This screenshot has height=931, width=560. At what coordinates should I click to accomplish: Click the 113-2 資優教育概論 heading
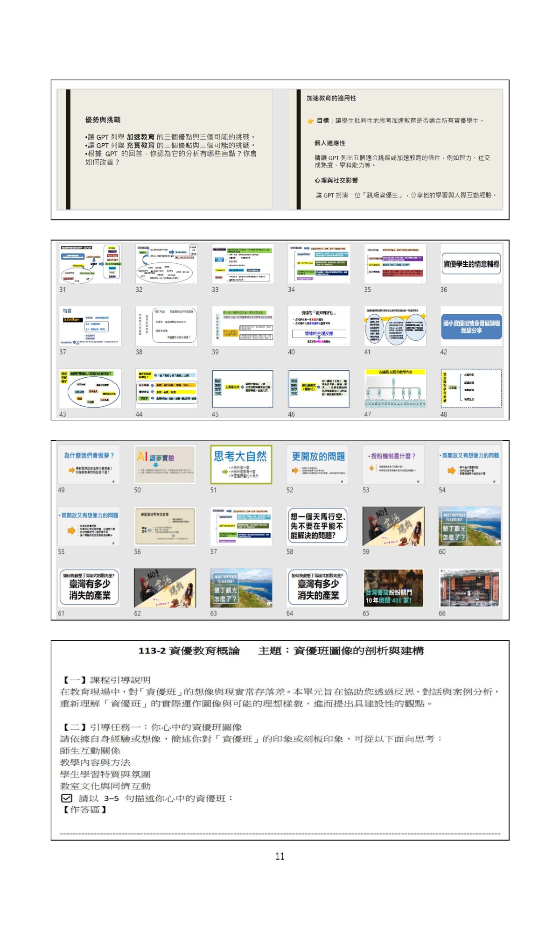coord(189,651)
